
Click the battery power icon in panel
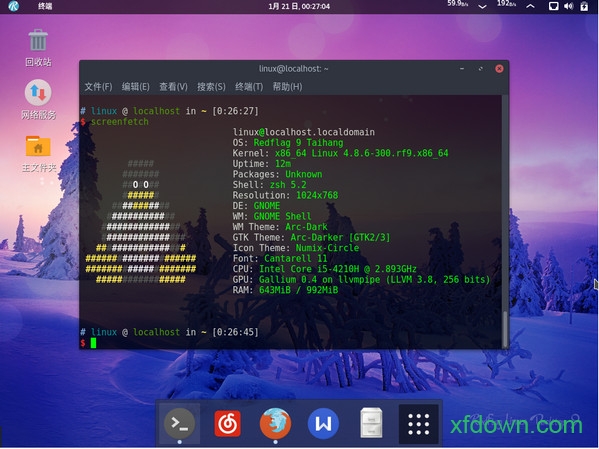click(584, 6)
